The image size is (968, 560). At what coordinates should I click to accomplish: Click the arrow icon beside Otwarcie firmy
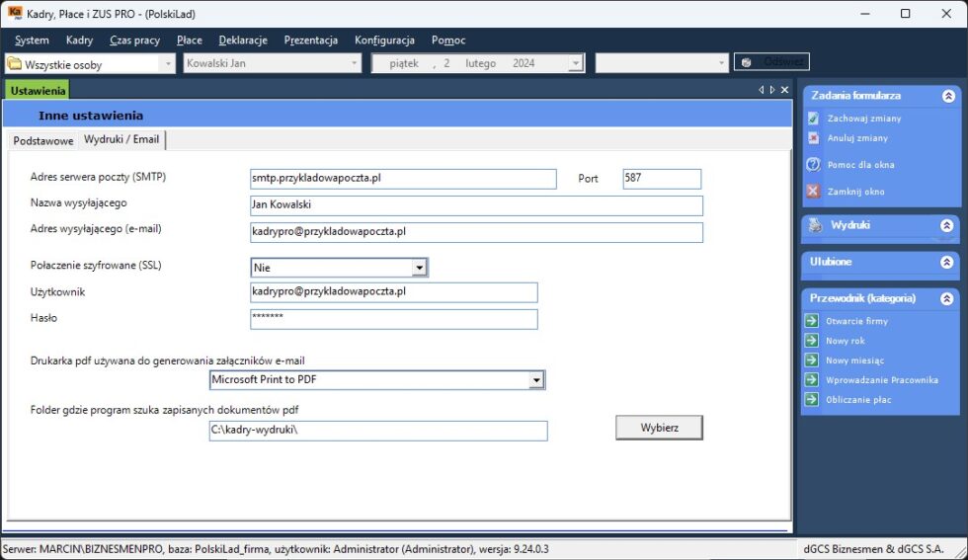811,320
